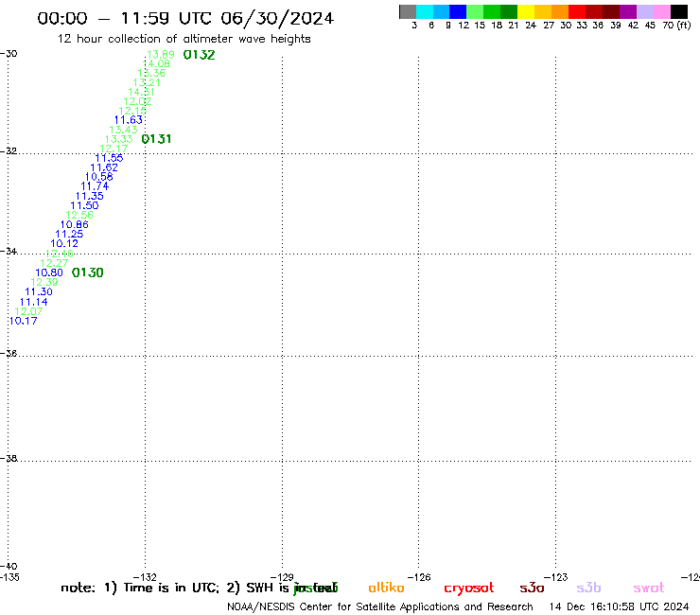Click the '-36' latitude axis label

coord(9,353)
